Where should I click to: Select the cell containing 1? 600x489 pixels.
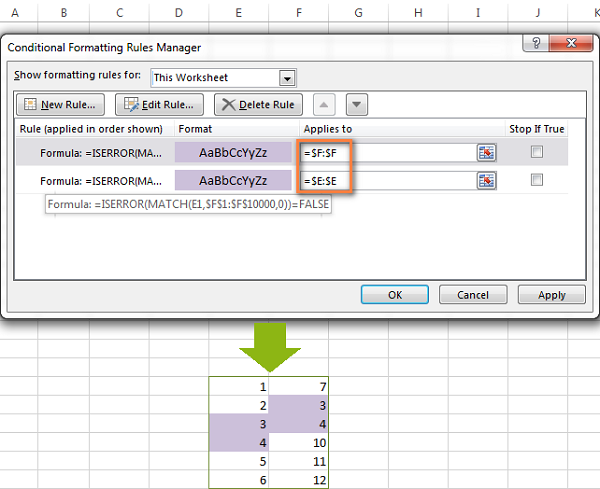click(x=239, y=386)
